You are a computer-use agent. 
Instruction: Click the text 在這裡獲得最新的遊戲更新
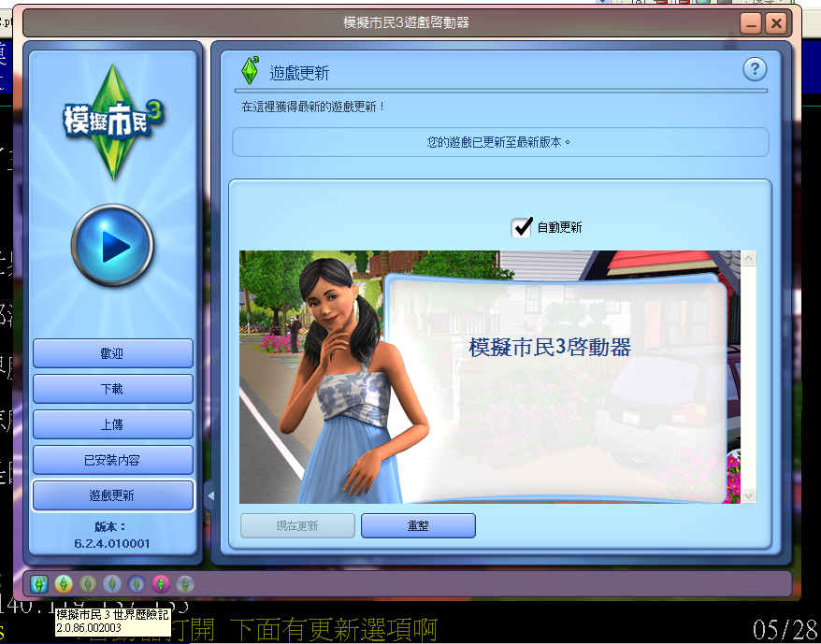(x=313, y=107)
